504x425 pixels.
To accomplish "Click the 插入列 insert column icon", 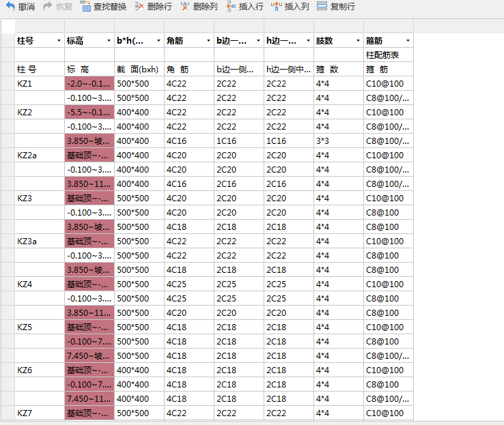I will pyautogui.click(x=277, y=6).
